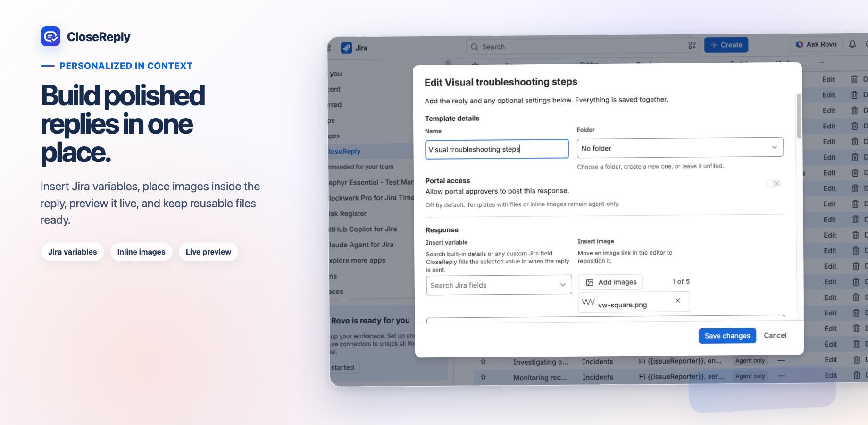
Task: Open Clockwork Pro for Jira sidebar item
Action: point(370,198)
